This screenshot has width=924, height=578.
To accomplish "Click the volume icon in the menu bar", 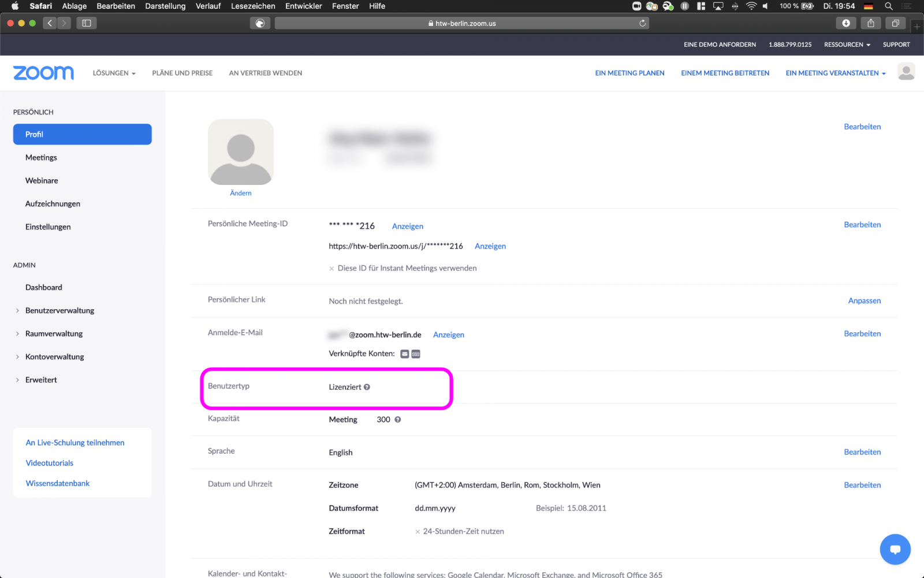I will point(766,6).
